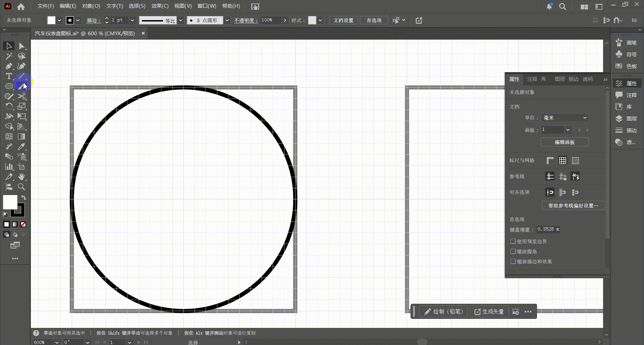The image size is (644, 345).
Task: Click the white fill color swatch in toolbox
Action: (x=10, y=202)
